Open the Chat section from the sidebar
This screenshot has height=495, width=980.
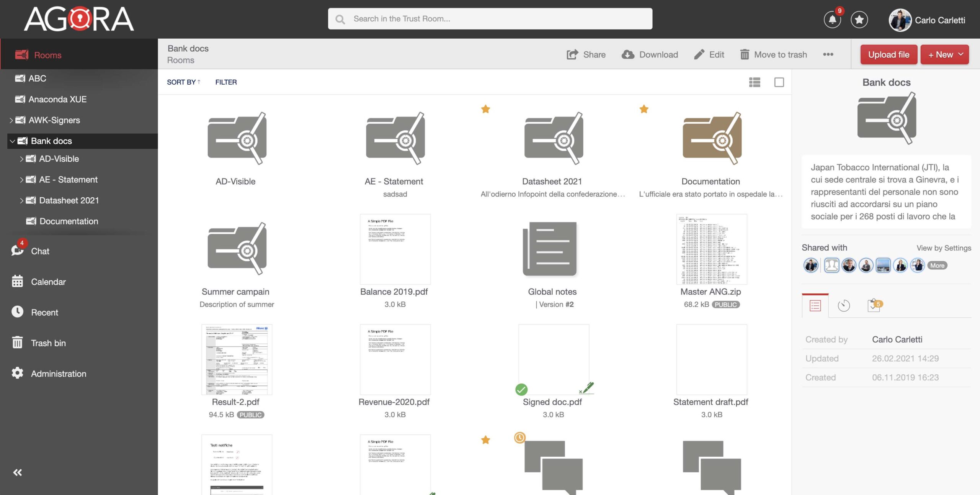(40, 251)
